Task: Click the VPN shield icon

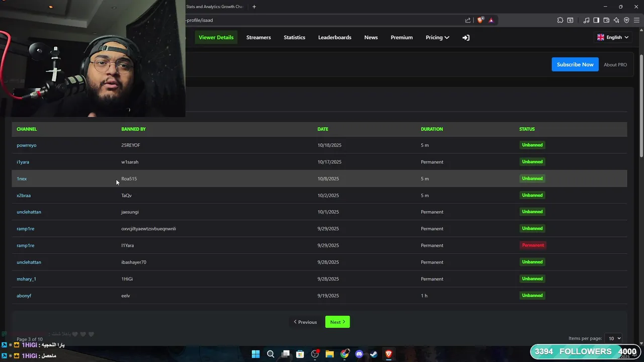Action: [x=626, y=20]
